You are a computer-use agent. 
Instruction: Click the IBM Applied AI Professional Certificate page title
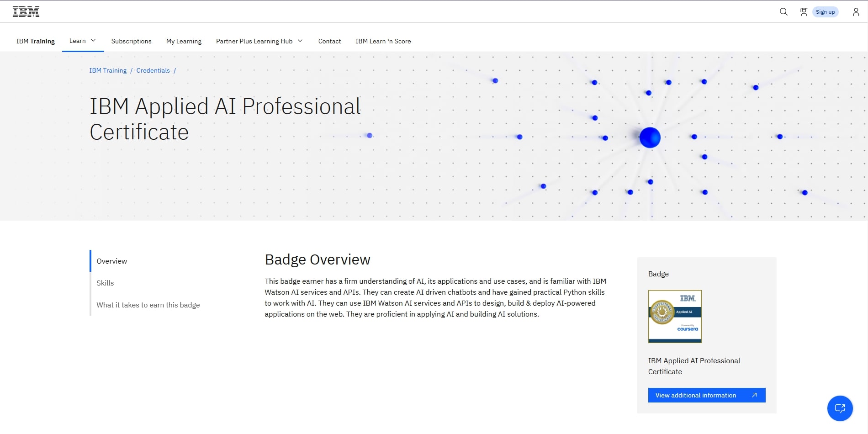coord(225,119)
